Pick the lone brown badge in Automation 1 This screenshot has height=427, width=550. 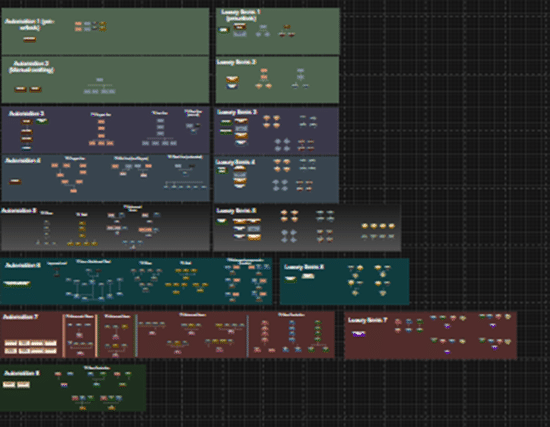(x=29, y=39)
